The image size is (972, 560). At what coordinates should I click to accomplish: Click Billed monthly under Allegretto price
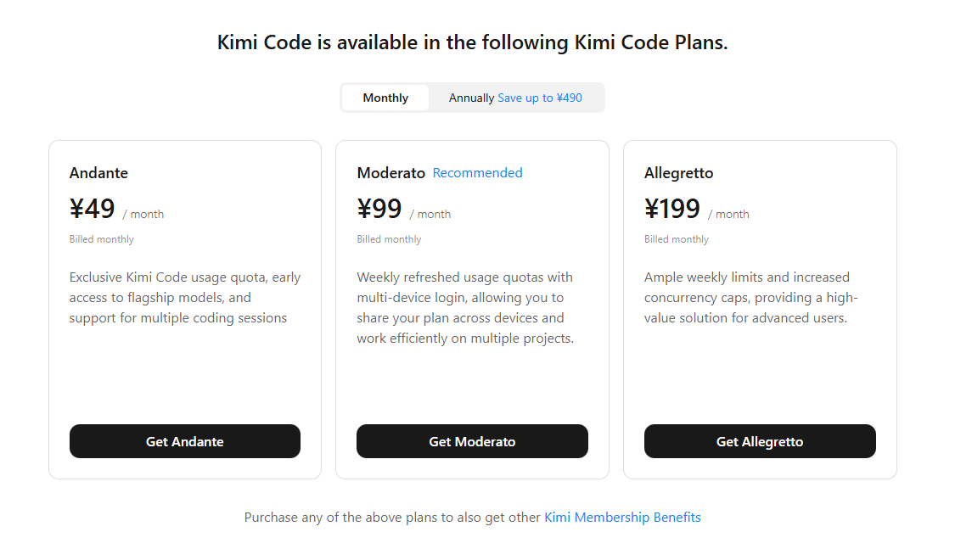point(677,239)
